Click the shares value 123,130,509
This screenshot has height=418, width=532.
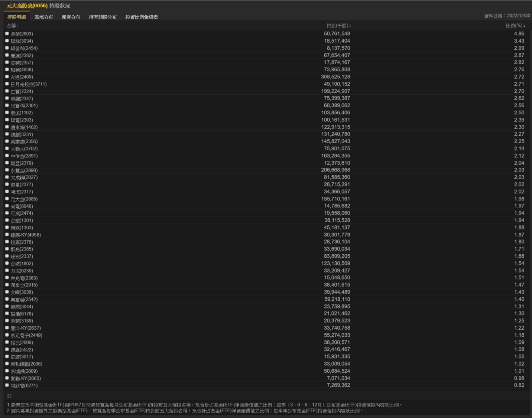tap(335, 264)
